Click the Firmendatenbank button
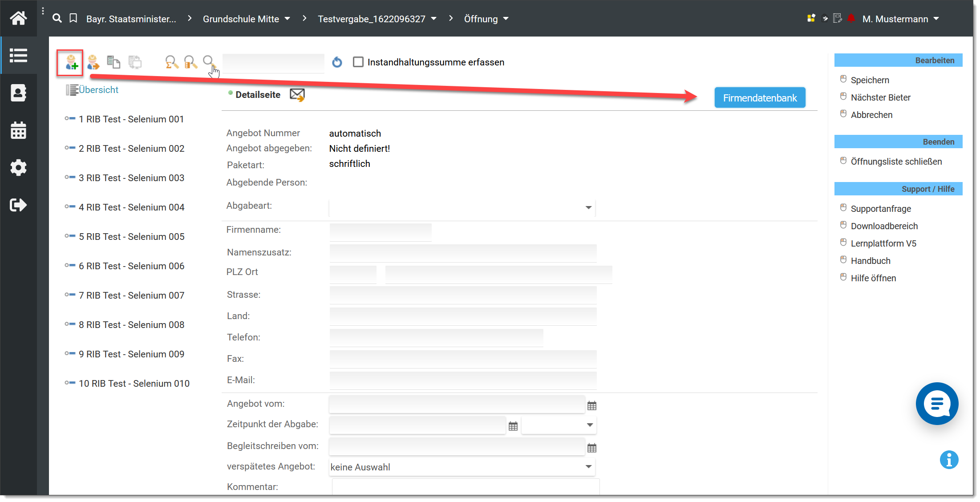 (760, 98)
